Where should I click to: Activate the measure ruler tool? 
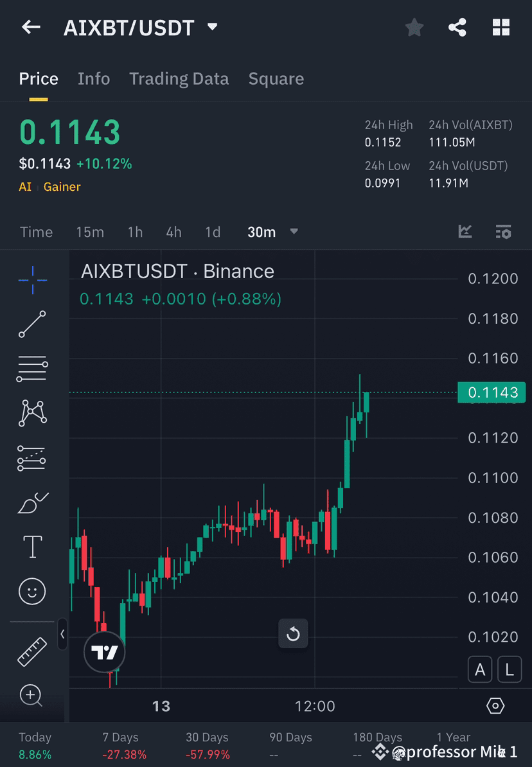(32, 651)
